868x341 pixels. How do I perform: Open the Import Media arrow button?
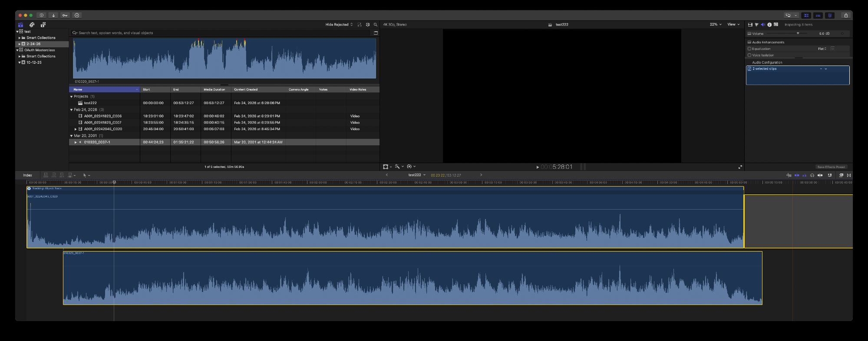53,15
